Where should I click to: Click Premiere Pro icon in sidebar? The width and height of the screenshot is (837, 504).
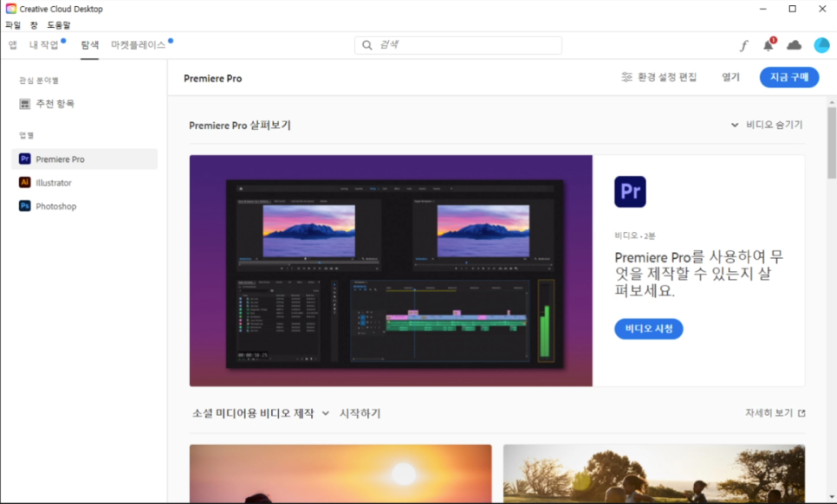pyautogui.click(x=24, y=159)
